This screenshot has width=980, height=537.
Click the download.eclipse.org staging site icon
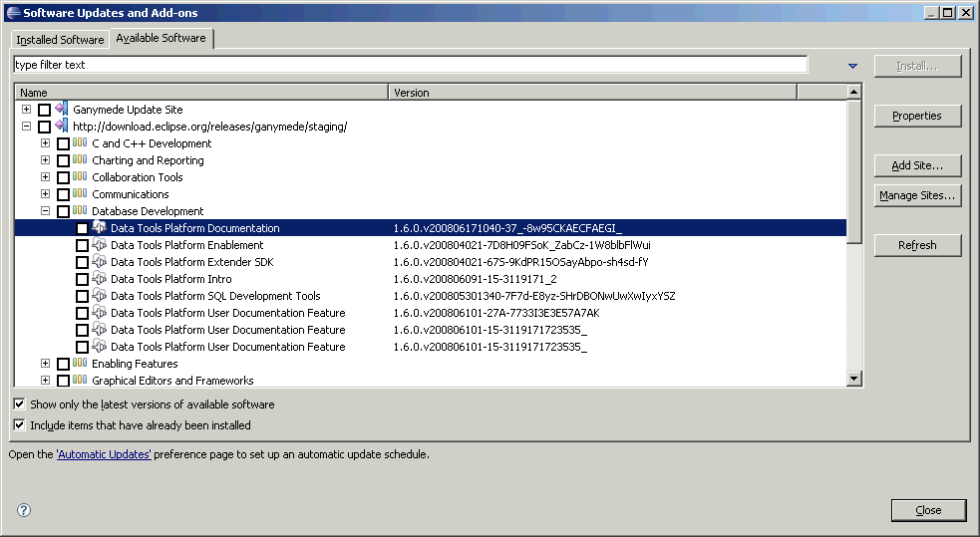[x=61, y=126]
